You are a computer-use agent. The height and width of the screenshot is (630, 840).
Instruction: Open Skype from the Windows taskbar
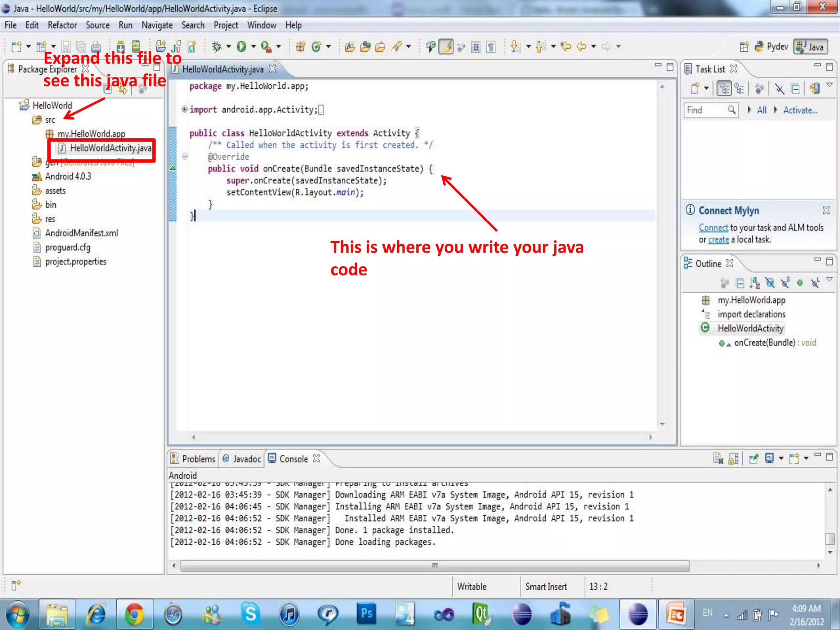pos(250,614)
